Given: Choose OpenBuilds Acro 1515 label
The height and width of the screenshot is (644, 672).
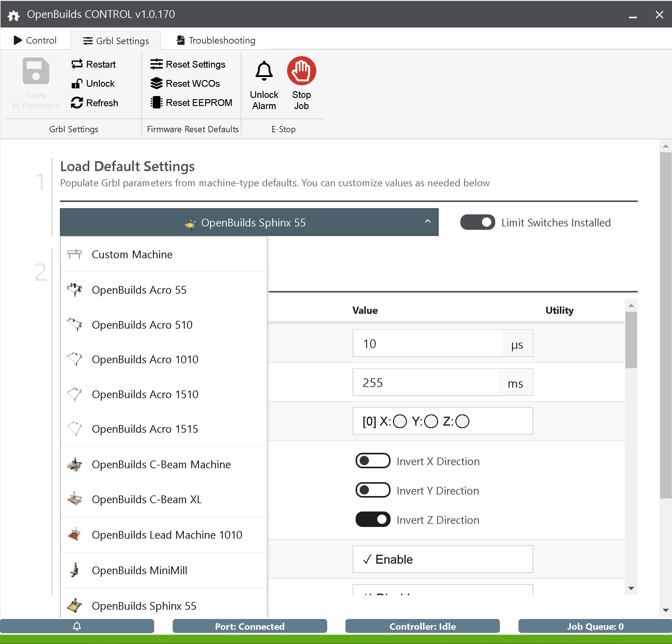Looking at the screenshot, I should click(145, 429).
